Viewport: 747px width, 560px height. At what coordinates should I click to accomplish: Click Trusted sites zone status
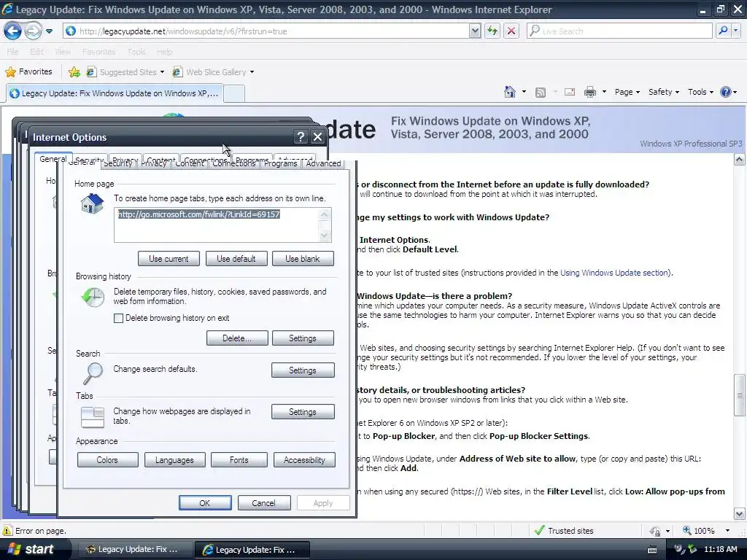tap(564, 531)
